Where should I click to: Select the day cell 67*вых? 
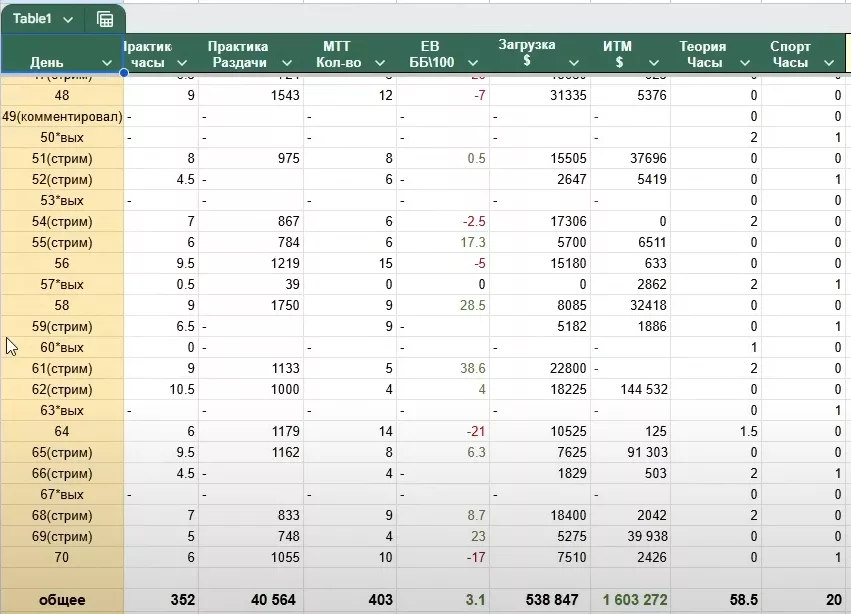click(x=62, y=495)
